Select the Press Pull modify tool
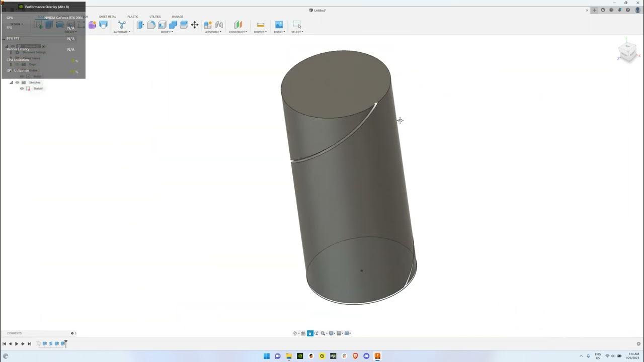 pyautogui.click(x=140, y=25)
